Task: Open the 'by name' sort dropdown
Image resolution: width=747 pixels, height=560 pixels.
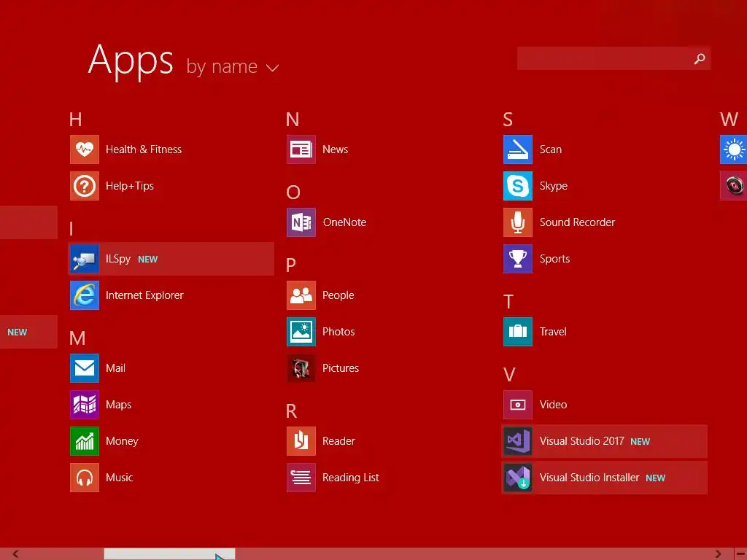Action: pyautogui.click(x=232, y=66)
